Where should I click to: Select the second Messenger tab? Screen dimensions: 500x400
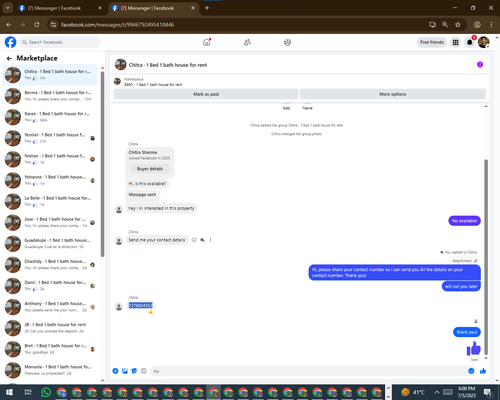pos(153,8)
